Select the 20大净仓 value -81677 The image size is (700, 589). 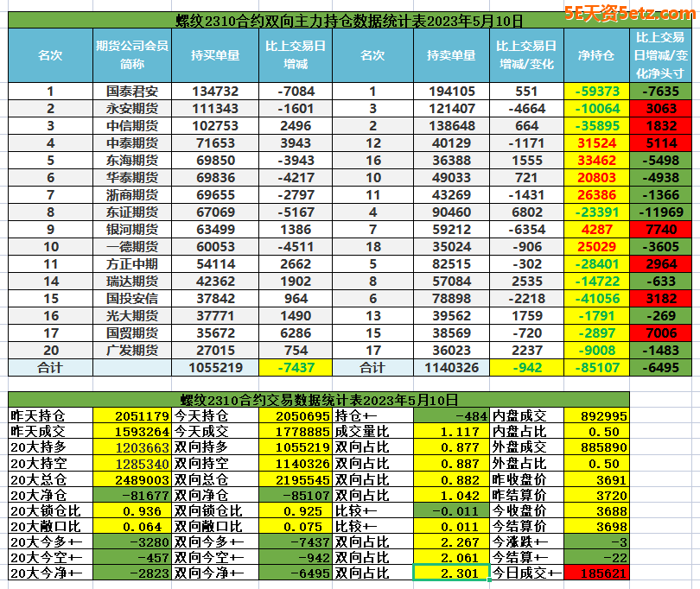[x=132, y=496]
